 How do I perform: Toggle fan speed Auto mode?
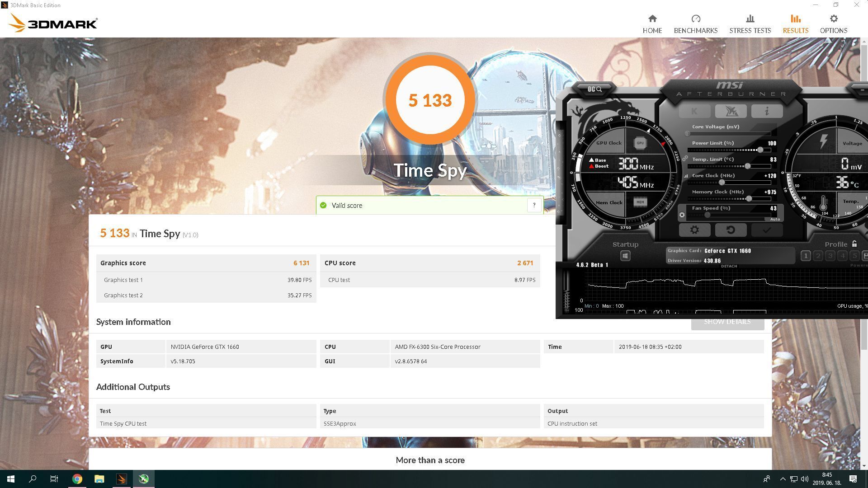[x=774, y=219]
